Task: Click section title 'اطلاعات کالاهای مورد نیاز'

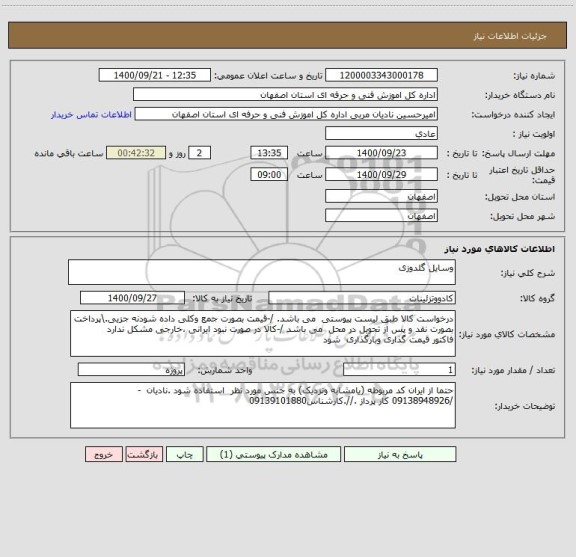Action: click(500, 249)
